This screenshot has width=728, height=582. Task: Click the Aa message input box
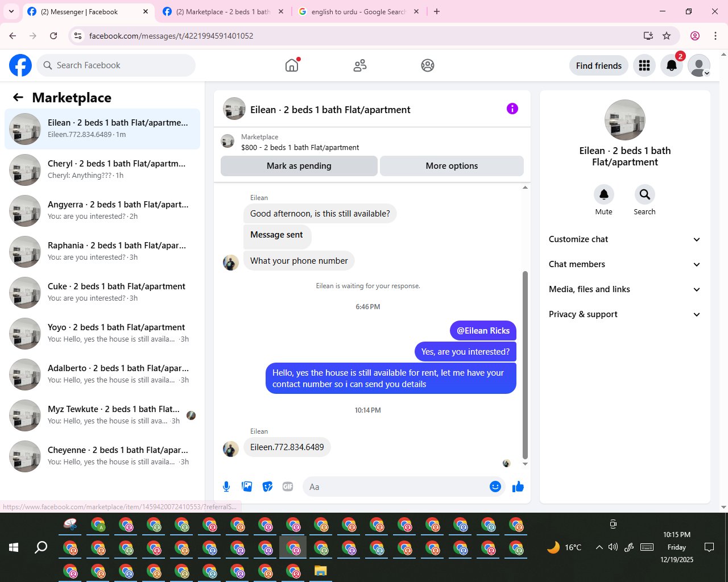tap(396, 487)
